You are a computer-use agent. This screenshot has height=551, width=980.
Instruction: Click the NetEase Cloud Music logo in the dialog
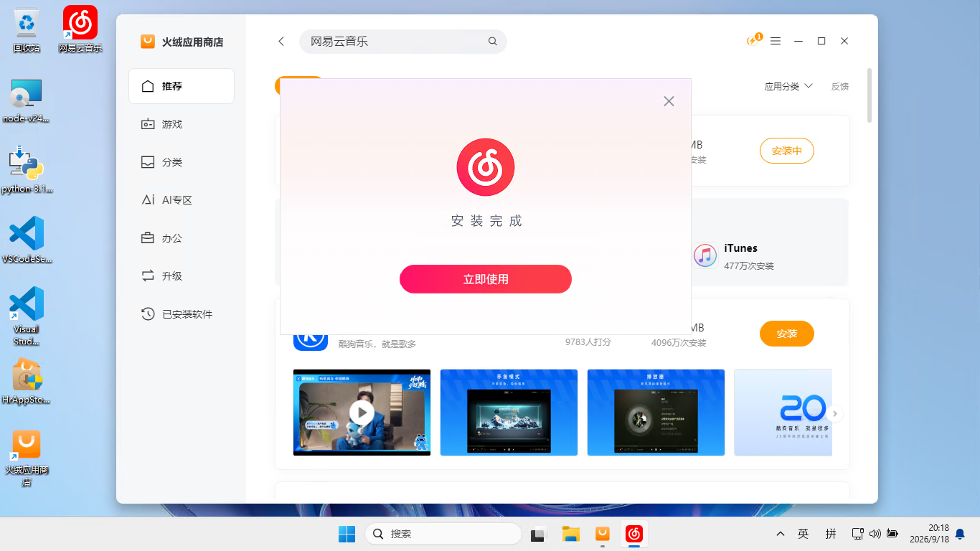click(x=486, y=167)
